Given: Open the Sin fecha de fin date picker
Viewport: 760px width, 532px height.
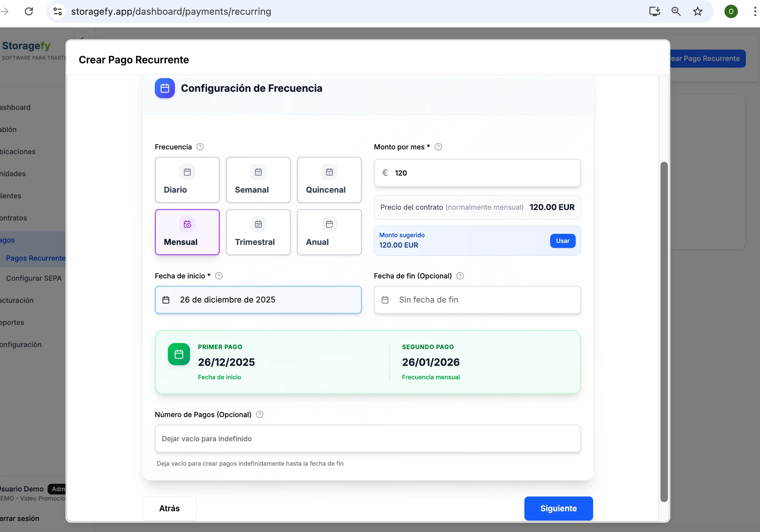Looking at the screenshot, I should pyautogui.click(x=477, y=300).
